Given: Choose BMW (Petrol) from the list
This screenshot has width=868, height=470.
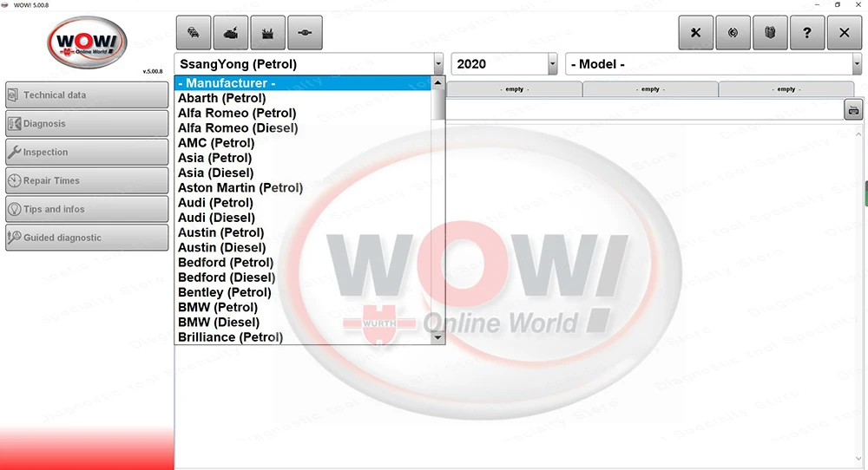Looking at the screenshot, I should (303, 307).
